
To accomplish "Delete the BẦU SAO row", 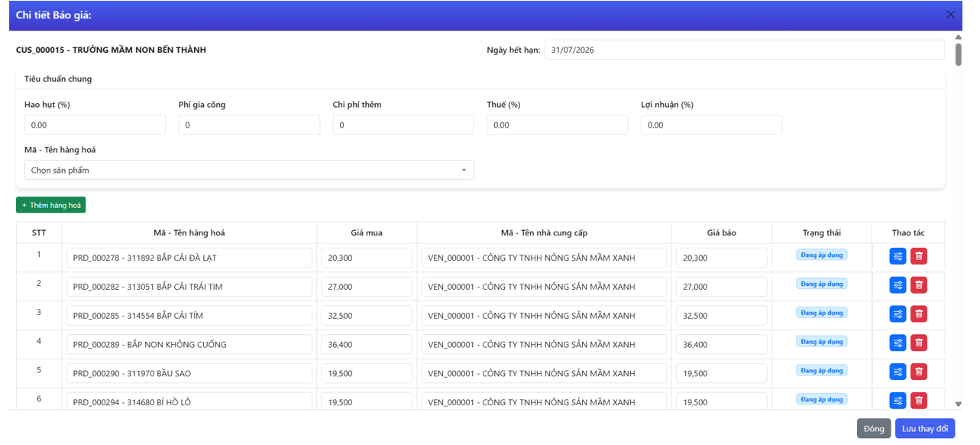I will [919, 372].
